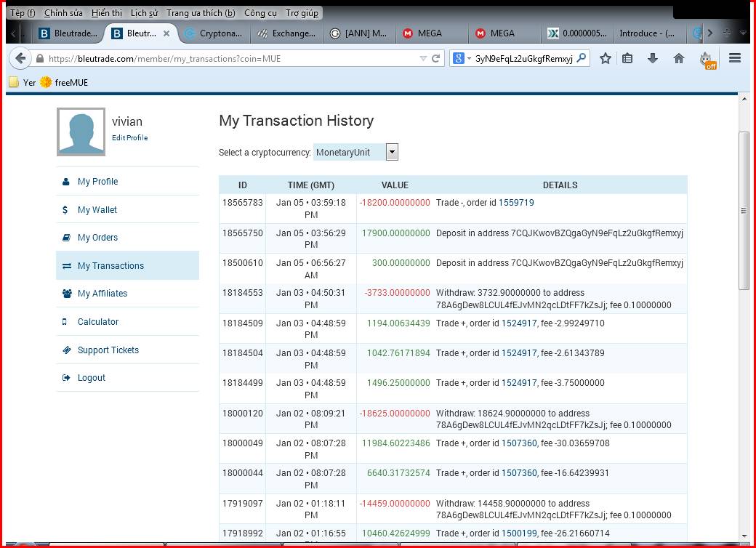Bookmark this page with the star icon
Image resolution: width=756 pixels, height=548 pixels.
(x=605, y=59)
